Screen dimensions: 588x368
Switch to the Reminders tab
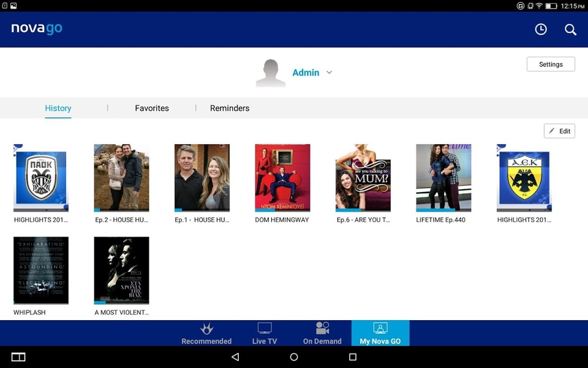click(230, 108)
